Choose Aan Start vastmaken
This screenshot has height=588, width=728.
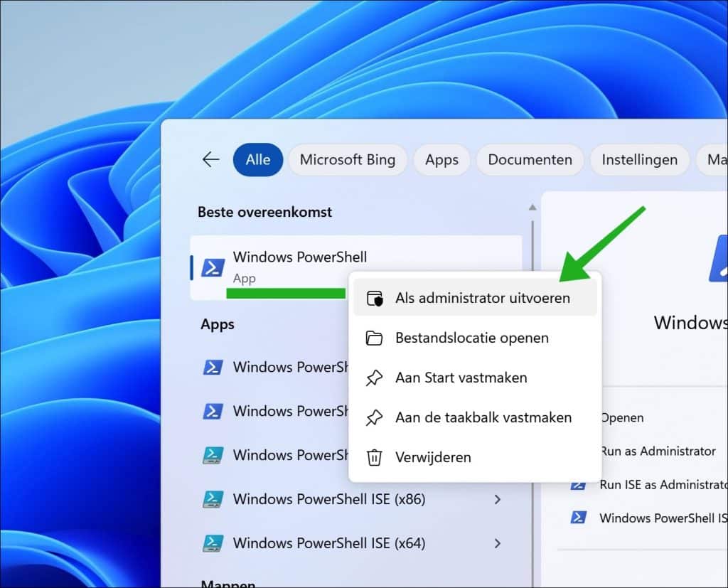(x=475, y=378)
